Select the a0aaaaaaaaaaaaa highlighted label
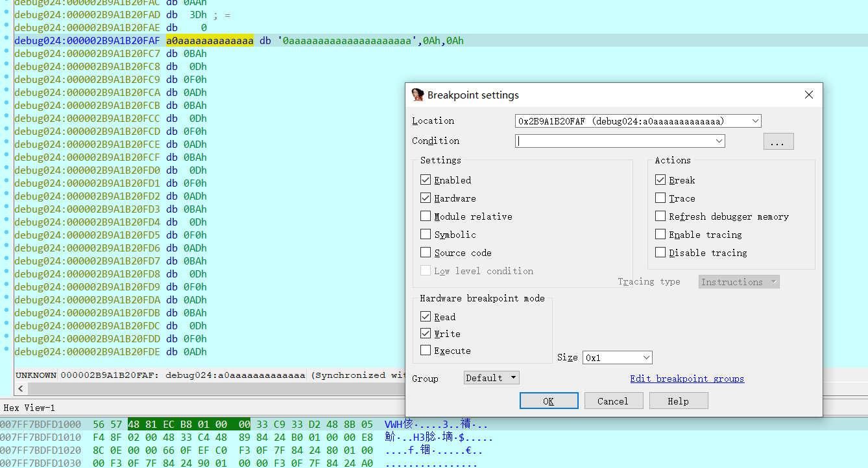The height and width of the screenshot is (468, 868). (210, 41)
